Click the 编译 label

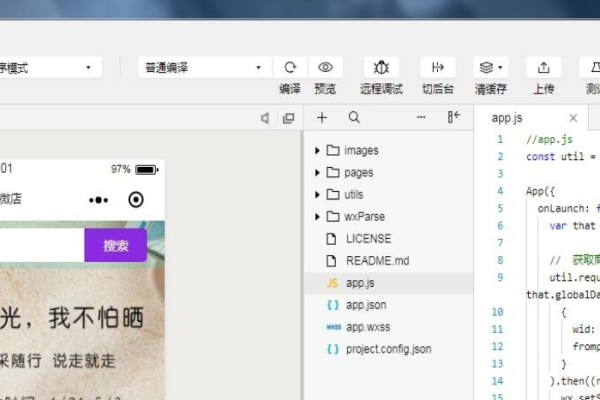(290, 89)
